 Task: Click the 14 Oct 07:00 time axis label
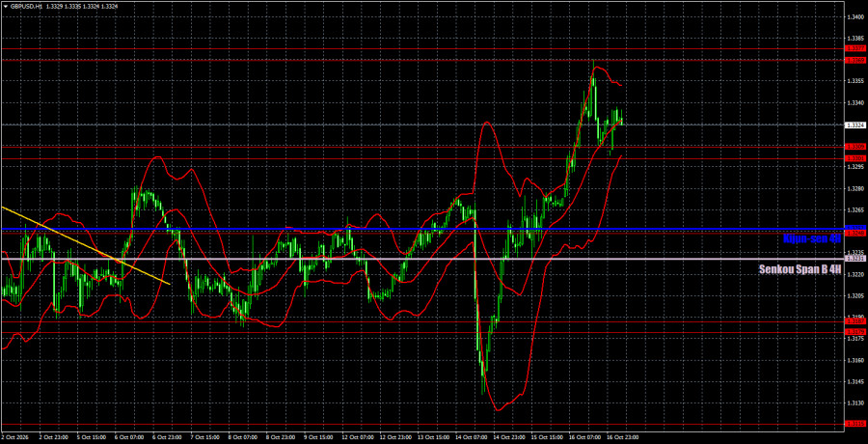(x=474, y=437)
